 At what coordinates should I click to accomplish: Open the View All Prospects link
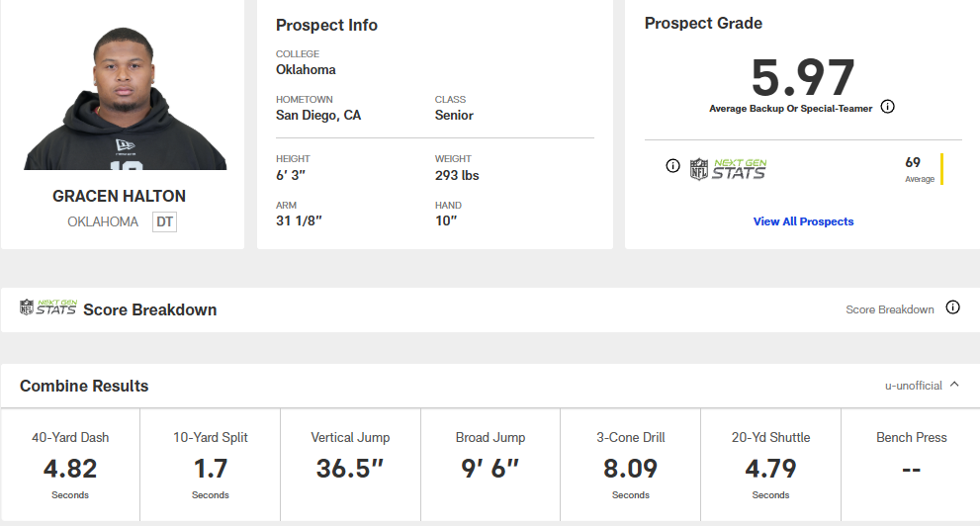(x=803, y=221)
